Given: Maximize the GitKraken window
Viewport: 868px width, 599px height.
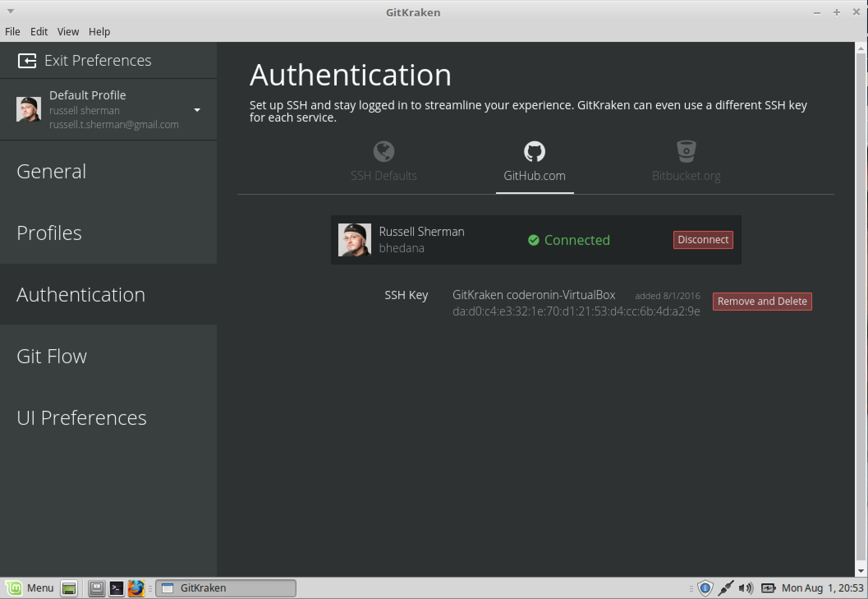Looking at the screenshot, I should [x=836, y=13].
